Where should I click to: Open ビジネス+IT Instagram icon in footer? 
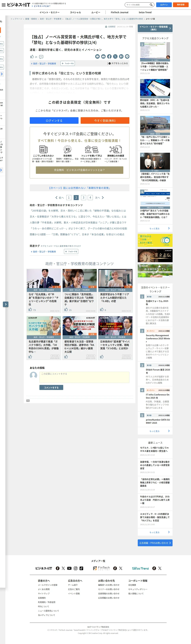pyautogui.click(x=75, y=568)
